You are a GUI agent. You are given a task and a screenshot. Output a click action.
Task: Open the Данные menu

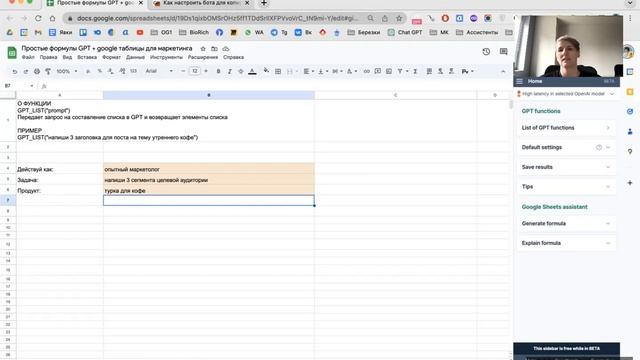coord(136,58)
